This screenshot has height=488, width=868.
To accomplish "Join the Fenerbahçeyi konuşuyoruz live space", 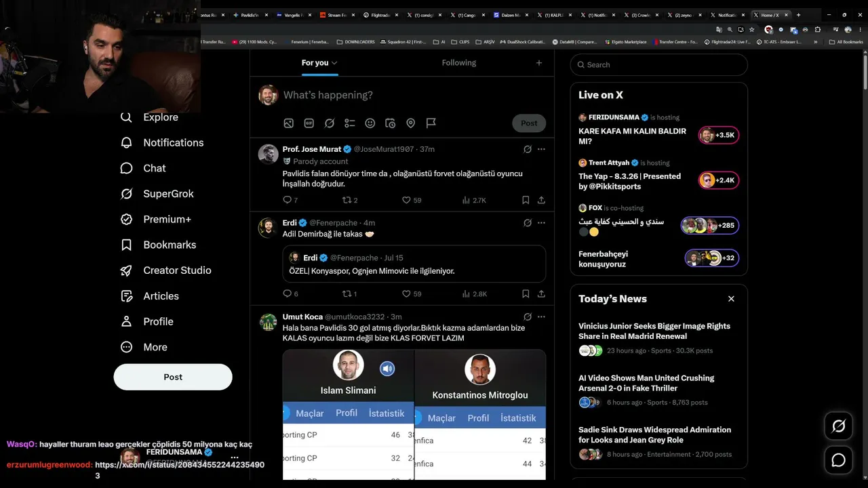I will (x=711, y=258).
